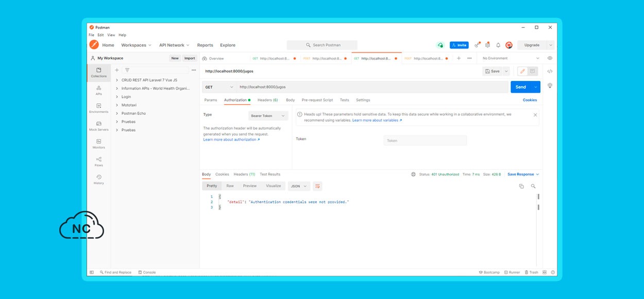Select Preview response view
644x299 pixels.
coord(250,186)
